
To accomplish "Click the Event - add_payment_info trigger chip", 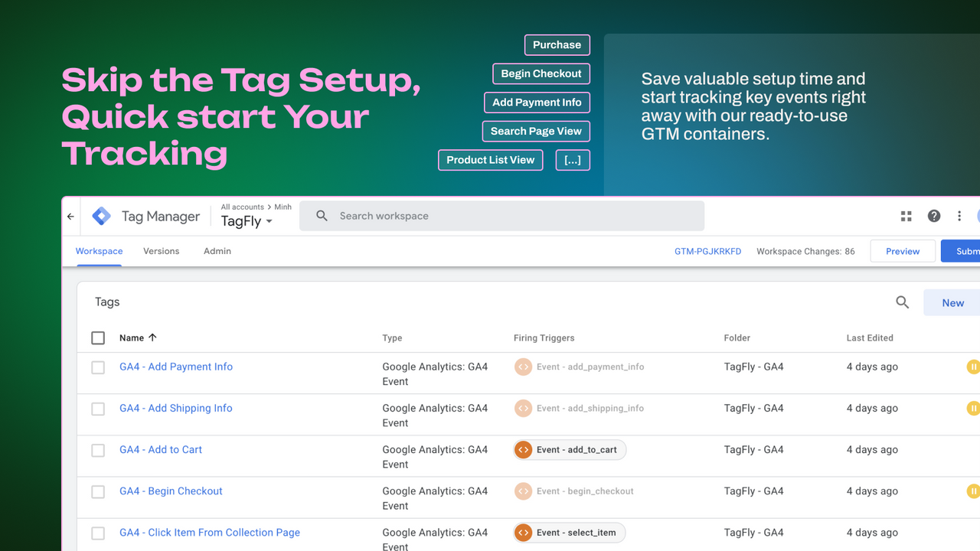I will (x=580, y=367).
